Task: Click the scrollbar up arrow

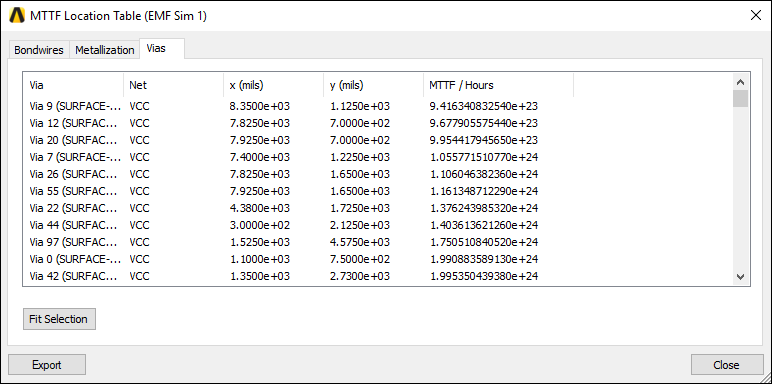Action: (x=740, y=82)
